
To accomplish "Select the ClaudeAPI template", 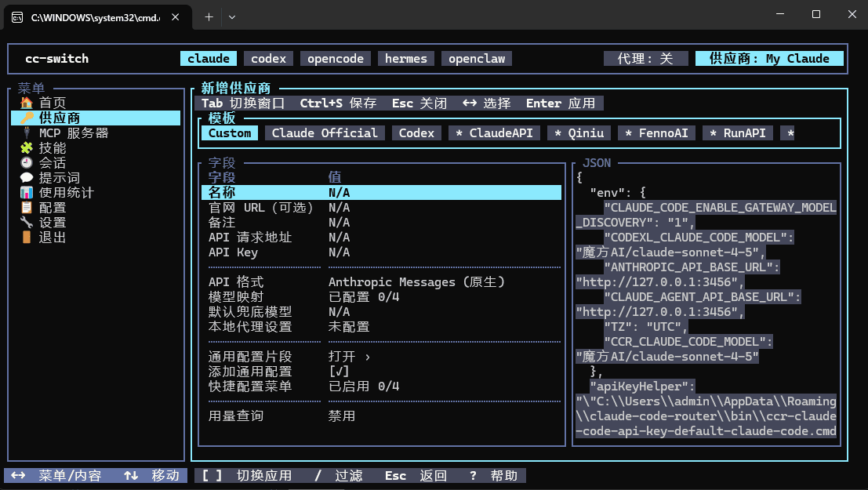I will coord(494,132).
